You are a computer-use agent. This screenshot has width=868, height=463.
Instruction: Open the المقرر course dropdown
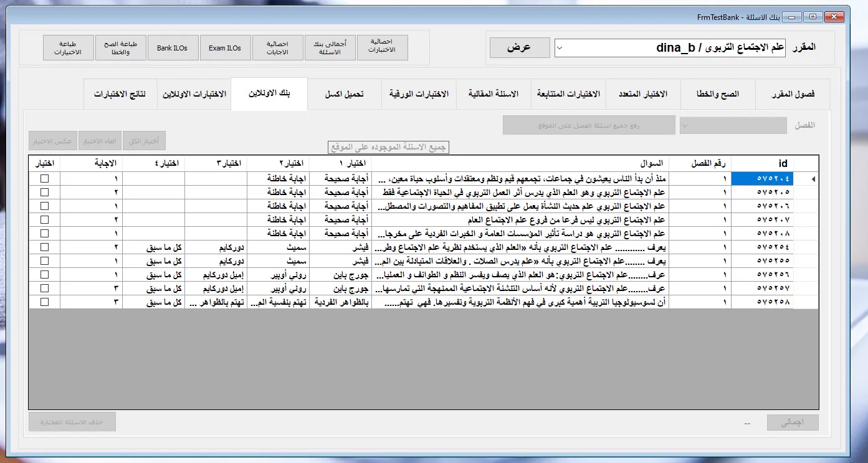click(670, 47)
